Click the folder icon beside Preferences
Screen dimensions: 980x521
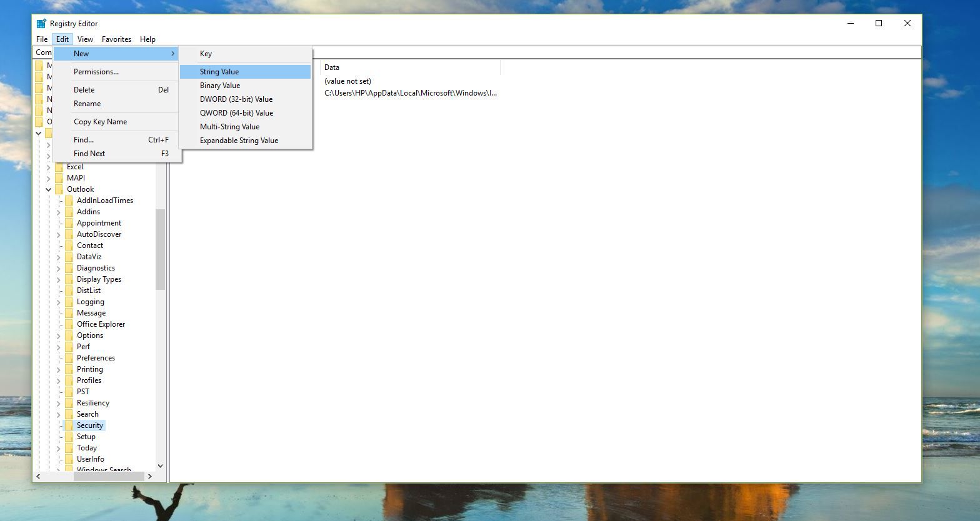[69, 358]
